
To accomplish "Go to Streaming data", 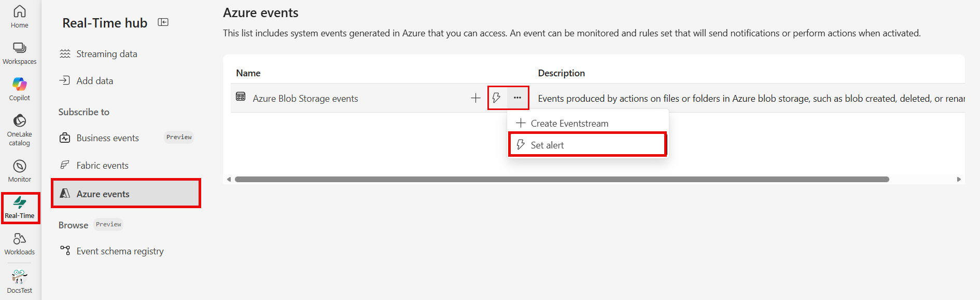I will pos(106,54).
